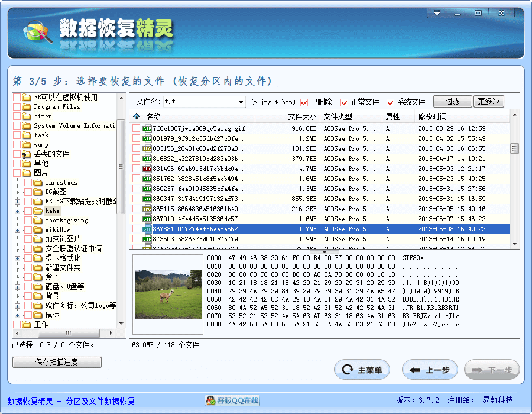Expand the 硬盘、U盘等 folder node
The height and width of the screenshot is (414, 532).
click(x=17, y=287)
